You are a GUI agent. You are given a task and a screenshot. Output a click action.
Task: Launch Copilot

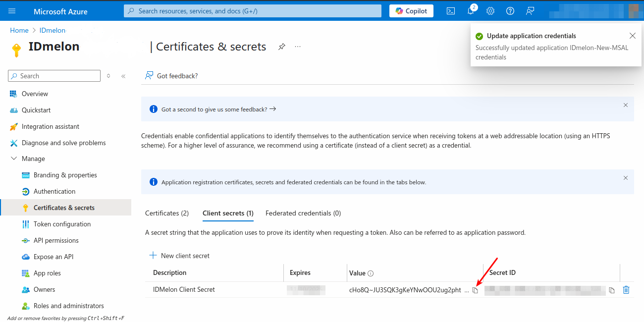point(411,11)
